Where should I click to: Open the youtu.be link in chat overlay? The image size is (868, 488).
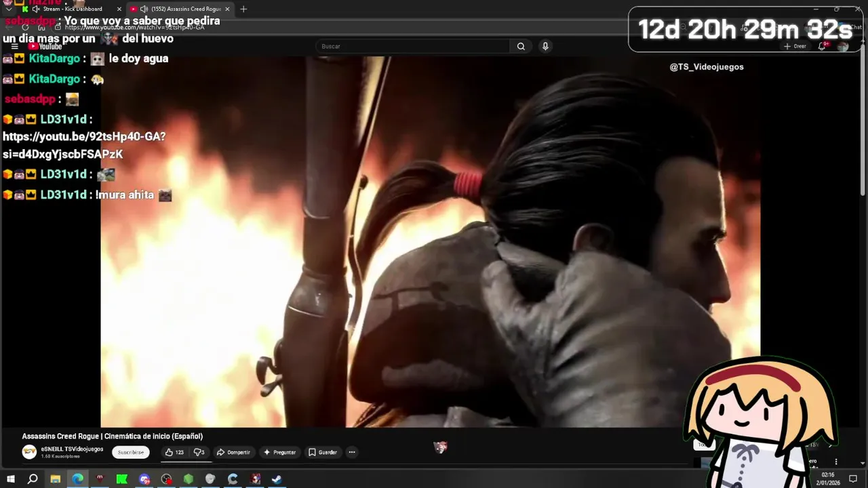tap(84, 145)
